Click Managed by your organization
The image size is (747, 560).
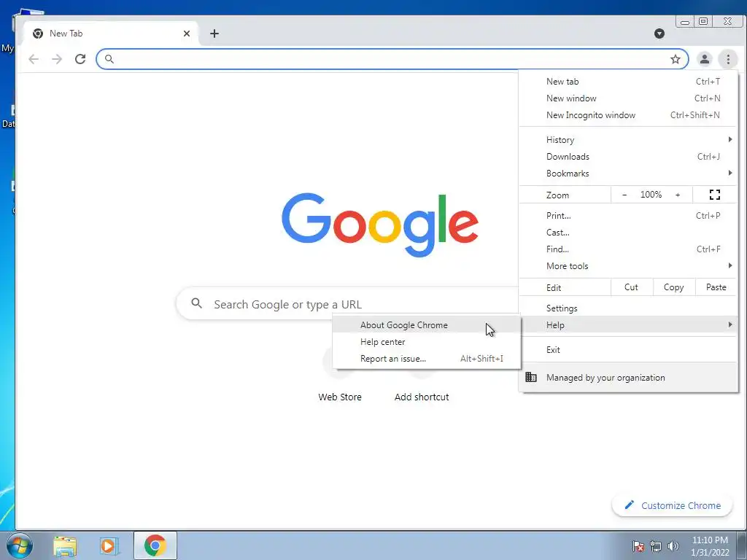(628, 377)
